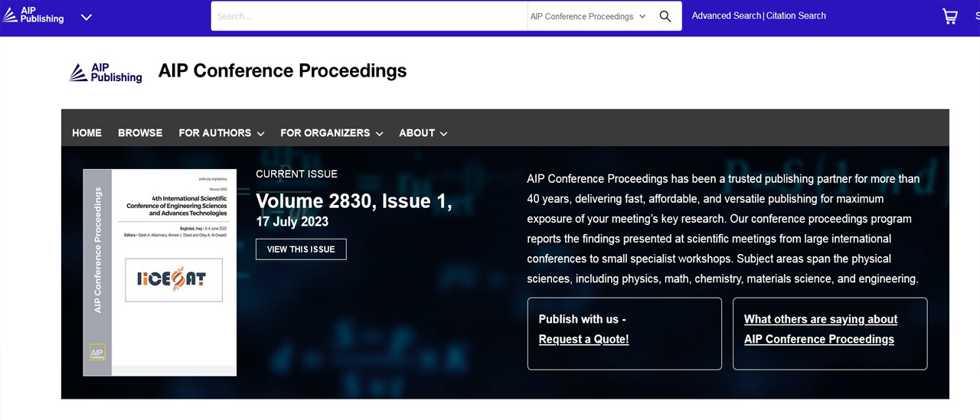Click the View This Issue button

click(x=301, y=249)
